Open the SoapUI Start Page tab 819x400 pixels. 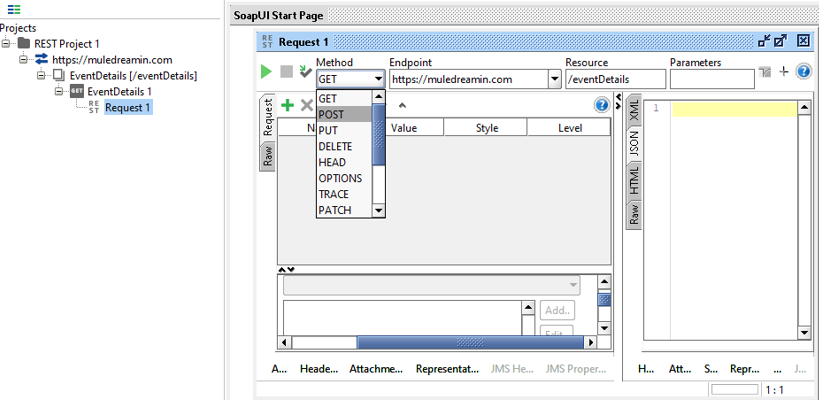pyautogui.click(x=278, y=15)
